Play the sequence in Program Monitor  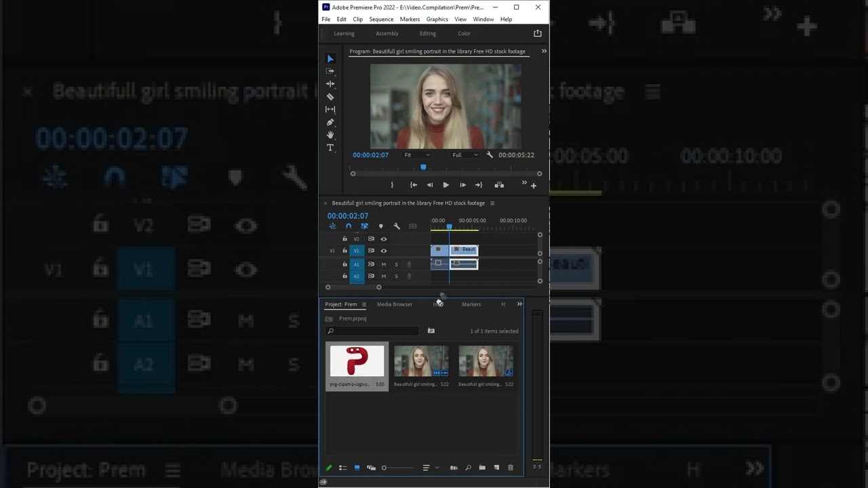[446, 185]
